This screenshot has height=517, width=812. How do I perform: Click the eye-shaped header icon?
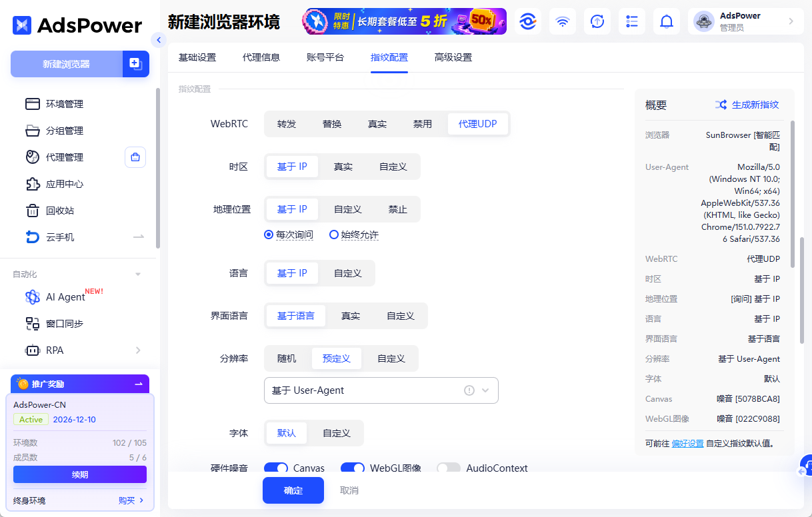[528, 21]
